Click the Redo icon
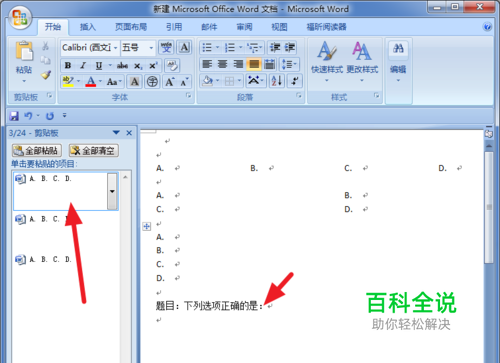The width and height of the screenshot is (500, 363). point(50,116)
